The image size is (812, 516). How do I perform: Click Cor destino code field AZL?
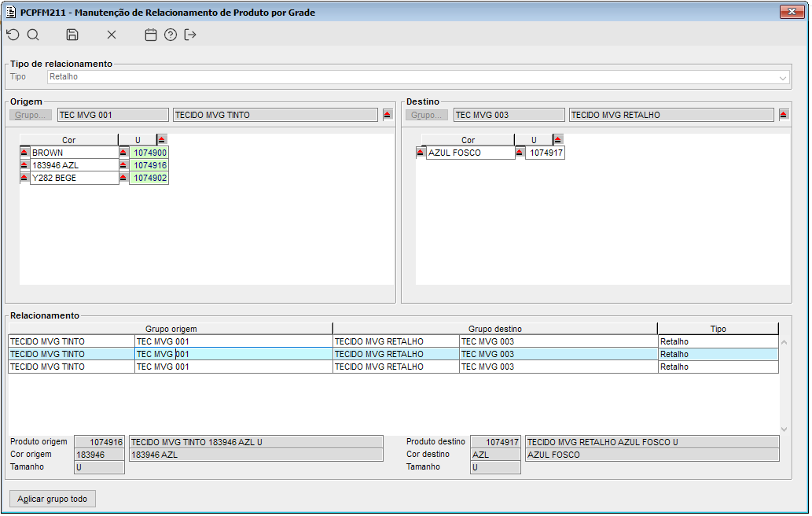pyautogui.click(x=495, y=455)
